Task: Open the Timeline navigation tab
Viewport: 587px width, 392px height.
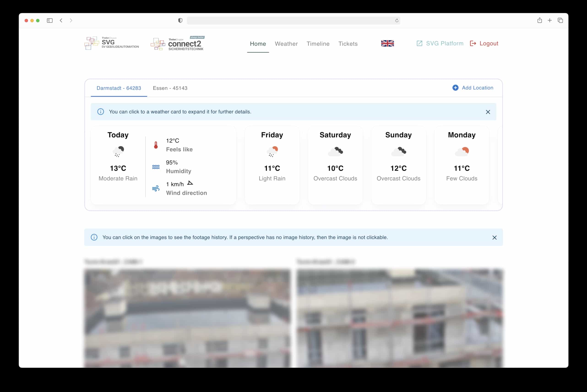Action: pyautogui.click(x=318, y=44)
